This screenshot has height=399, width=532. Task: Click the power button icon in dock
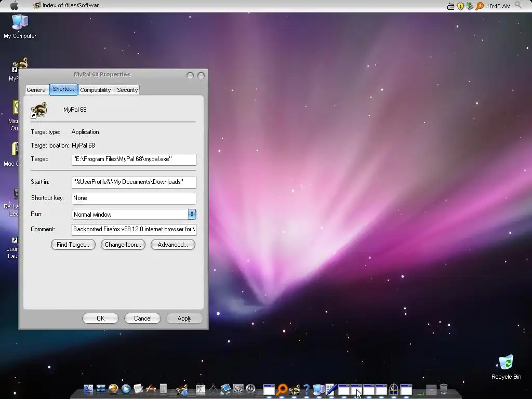point(250,389)
